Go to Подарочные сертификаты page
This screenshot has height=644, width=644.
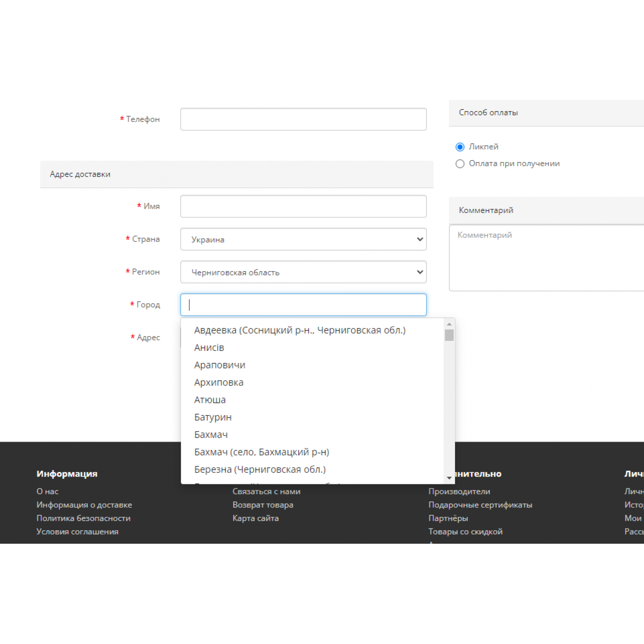click(480, 505)
